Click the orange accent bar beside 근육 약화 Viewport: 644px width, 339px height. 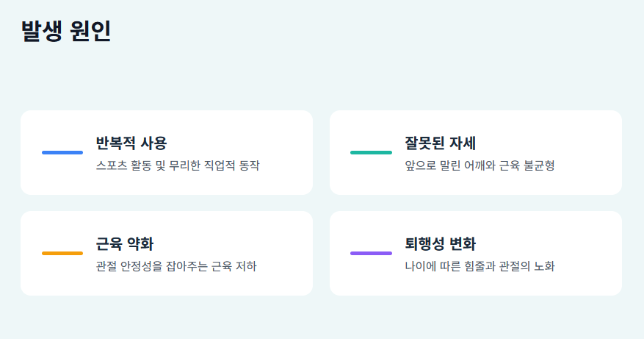[x=62, y=254]
